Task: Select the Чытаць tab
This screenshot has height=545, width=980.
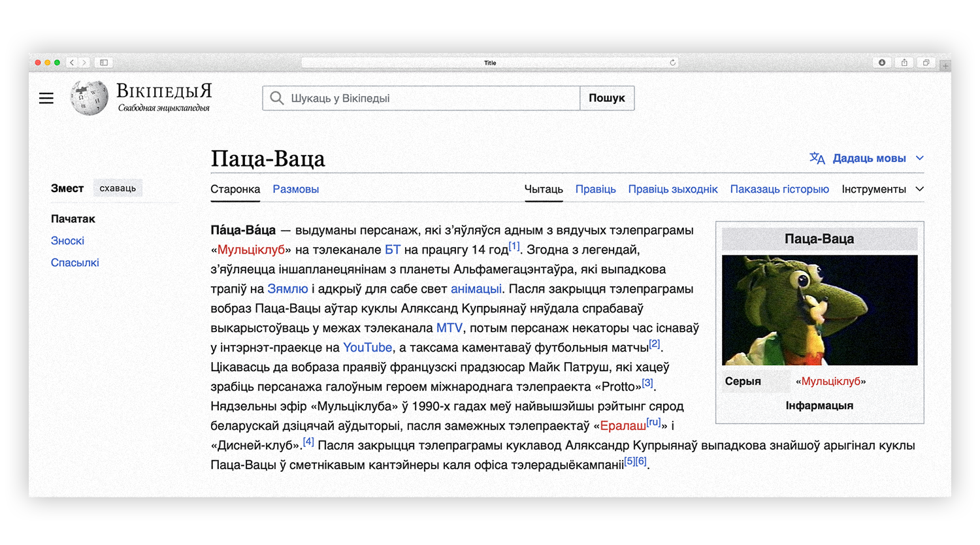Action: pyautogui.click(x=544, y=189)
